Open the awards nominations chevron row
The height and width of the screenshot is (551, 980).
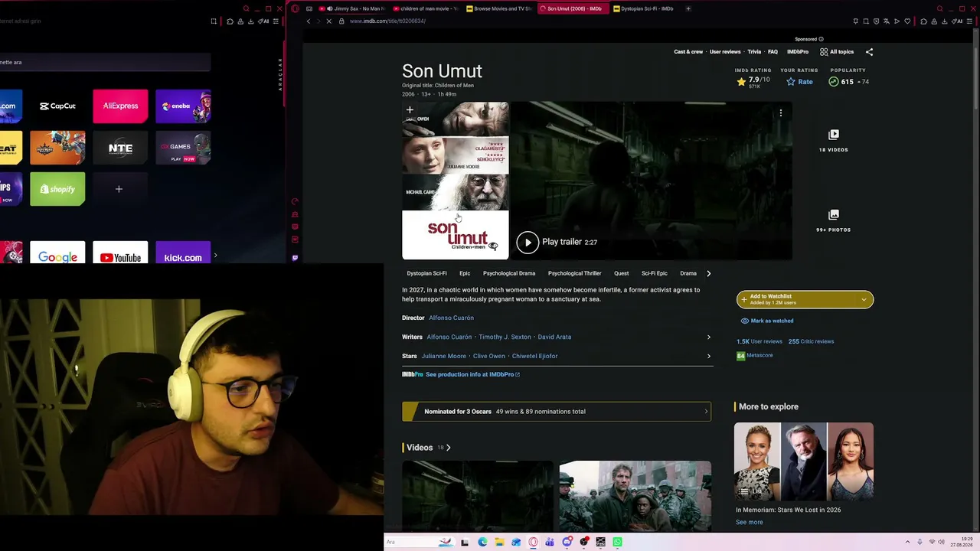point(557,412)
